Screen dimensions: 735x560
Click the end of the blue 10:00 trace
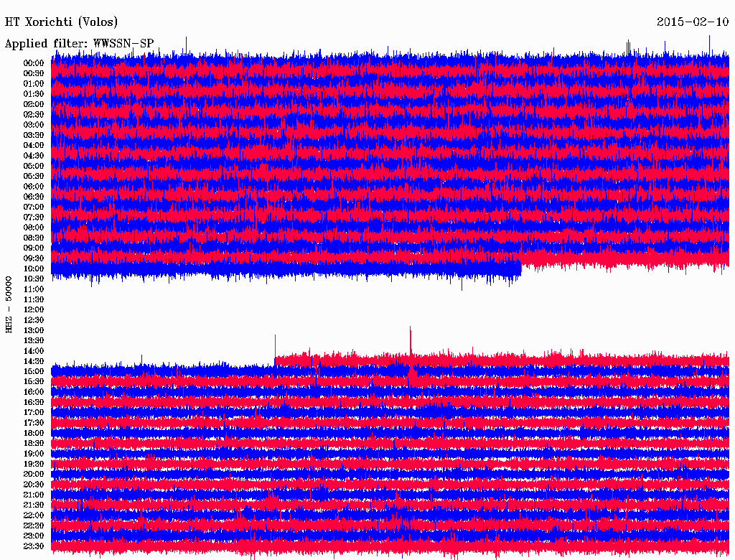click(x=520, y=269)
